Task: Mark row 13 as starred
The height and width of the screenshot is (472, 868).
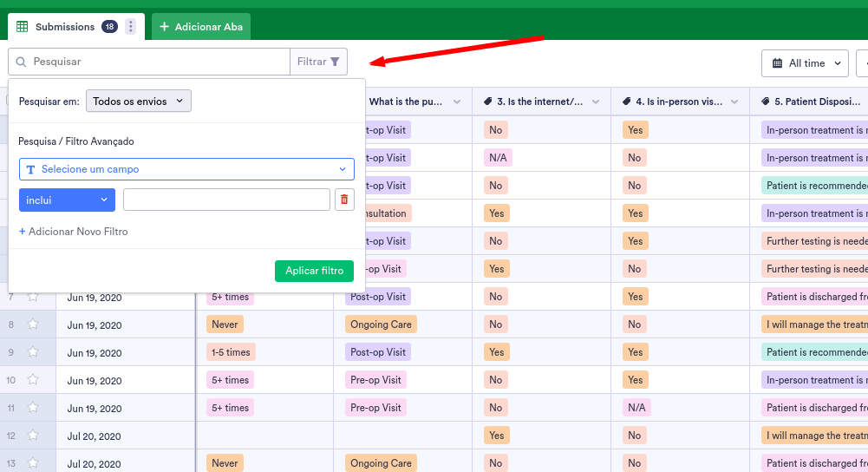Action: tap(33, 463)
